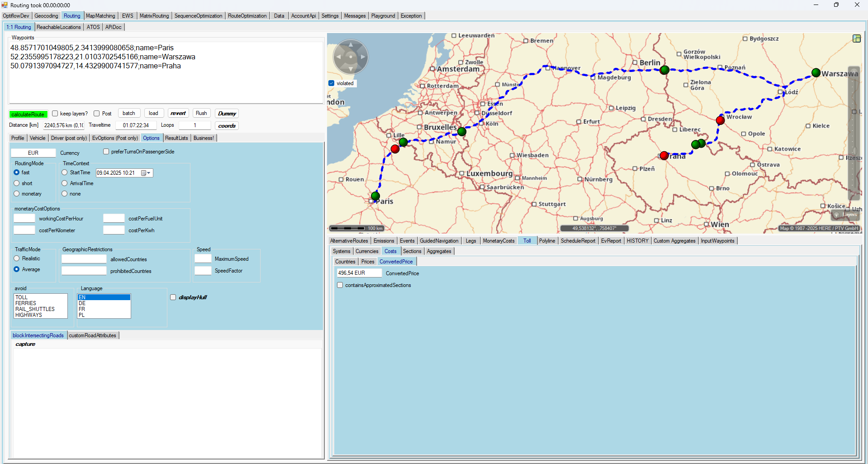The height and width of the screenshot is (464, 868).
Task: Expand the Layers panel on the map
Action: (845, 215)
